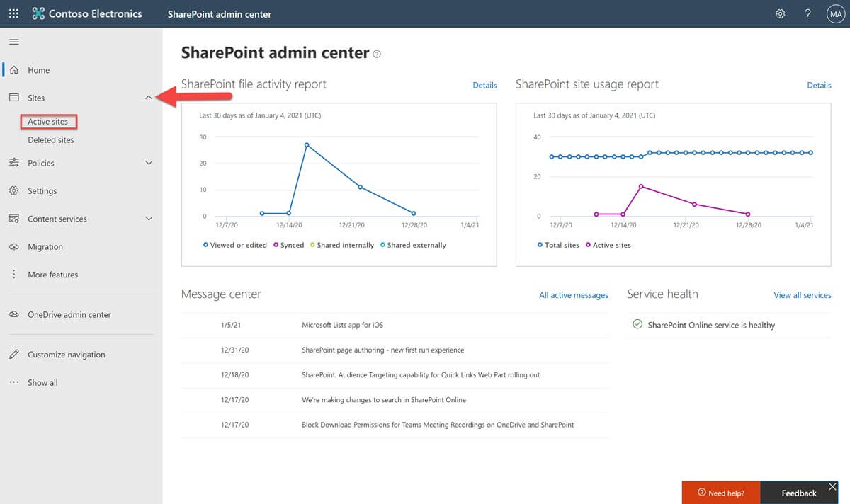The width and height of the screenshot is (850, 504).
Task: Click the Feedback button
Action: (799, 493)
